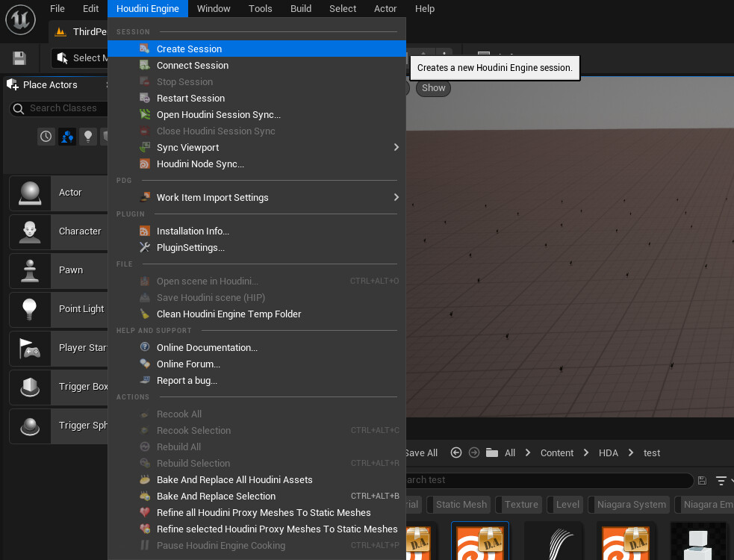Select the Point Light actor icon

pyautogui.click(x=30, y=309)
